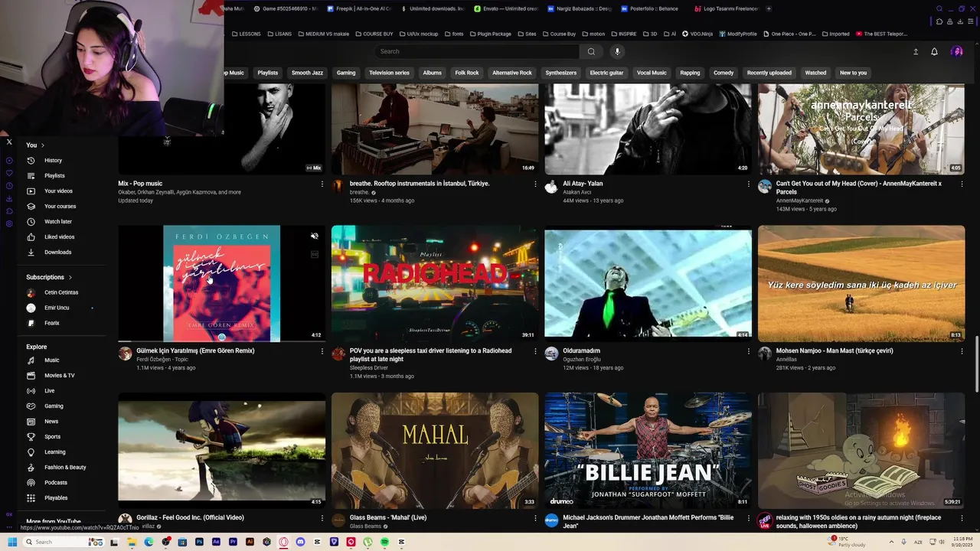Open options menu for Radiohead taxi driver video
Screen dimensions: 980x551
pos(535,350)
